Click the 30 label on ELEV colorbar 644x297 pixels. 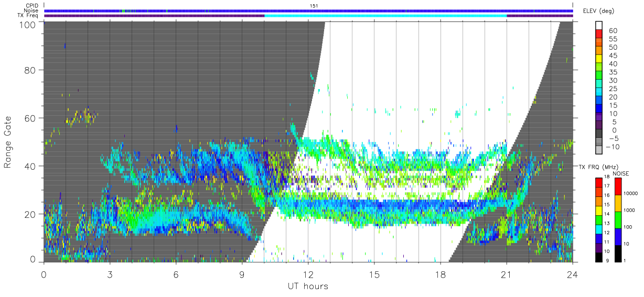[x=613, y=81]
